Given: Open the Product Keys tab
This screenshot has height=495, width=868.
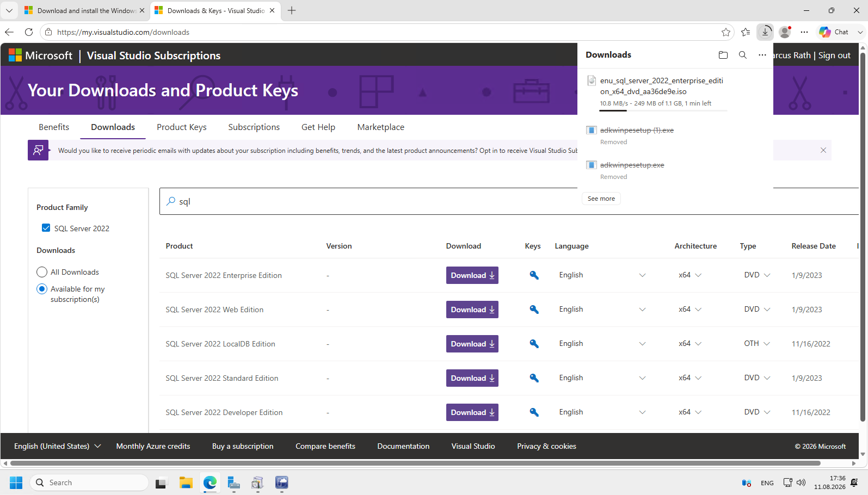Looking at the screenshot, I should pos(182,127).
